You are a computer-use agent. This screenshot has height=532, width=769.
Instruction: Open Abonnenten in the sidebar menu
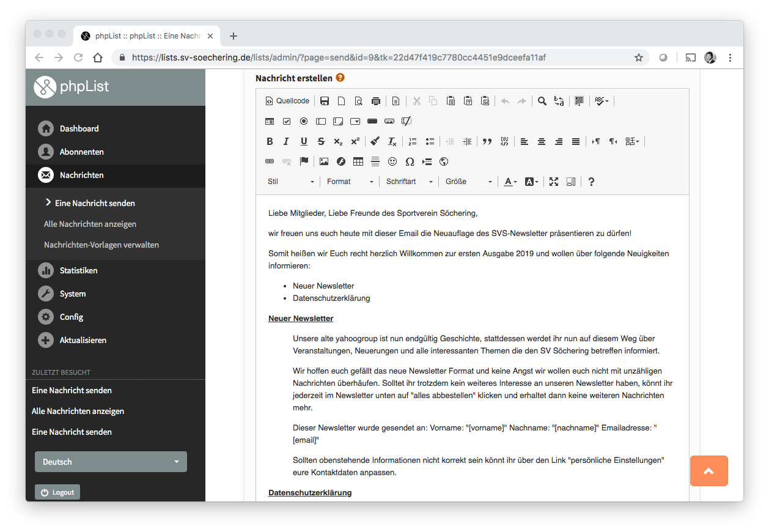pos(81,152)
